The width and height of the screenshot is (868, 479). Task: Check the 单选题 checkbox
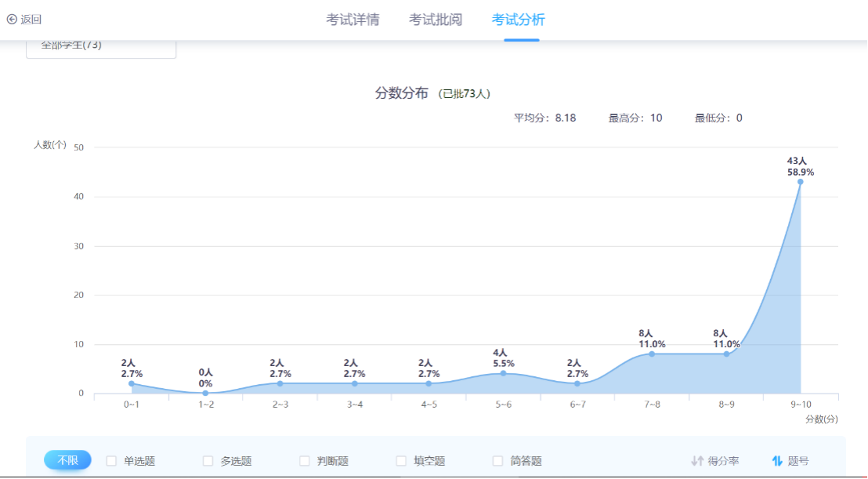tap(110, 461)
